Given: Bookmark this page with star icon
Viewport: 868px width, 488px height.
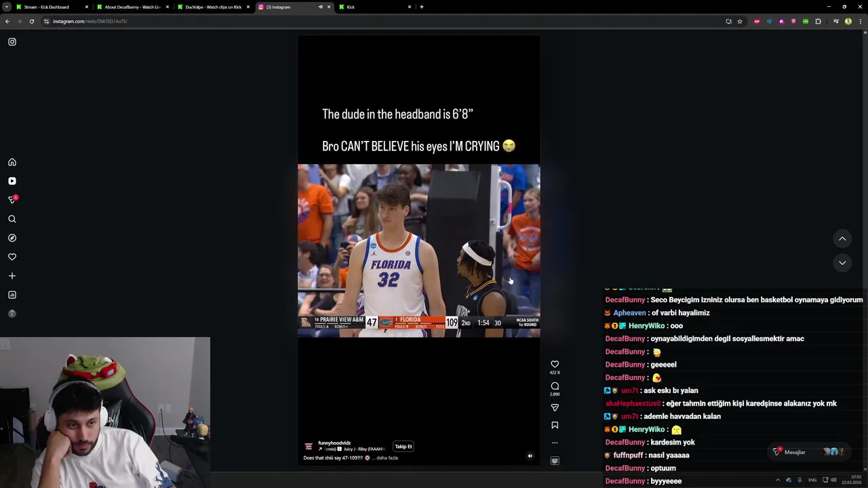Looking at the screenshot, I should coord(740,21).
